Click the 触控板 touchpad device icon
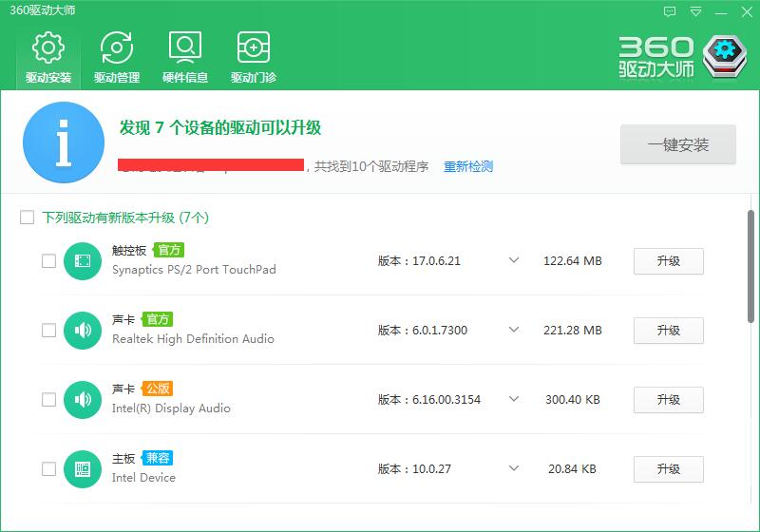The height and width of the screenshot is (532, 760). point(83,261)
